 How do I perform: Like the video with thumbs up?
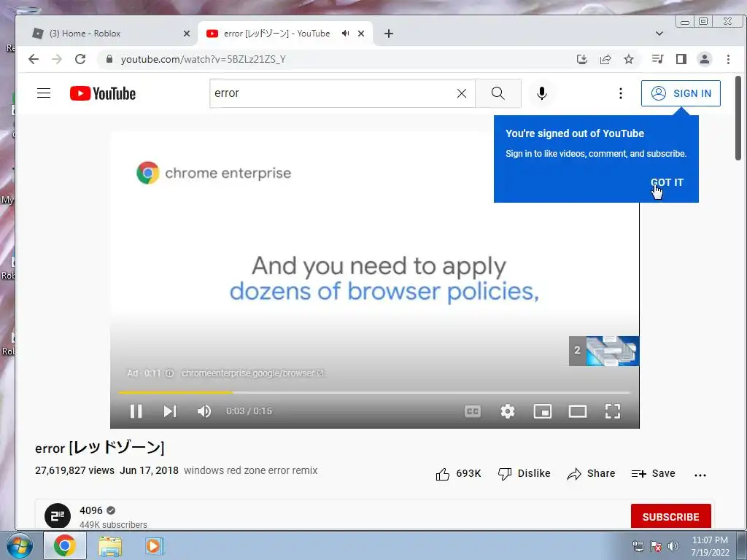[x=458, y=473]
